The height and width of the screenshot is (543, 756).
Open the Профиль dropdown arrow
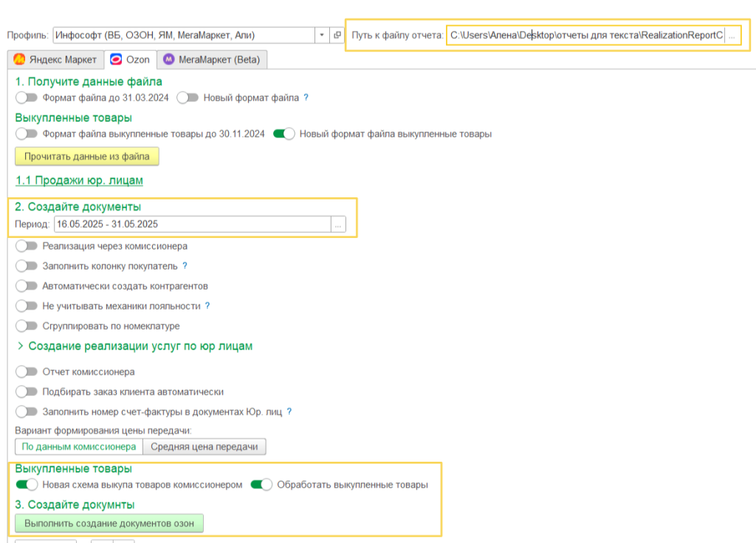coord(322,35)
